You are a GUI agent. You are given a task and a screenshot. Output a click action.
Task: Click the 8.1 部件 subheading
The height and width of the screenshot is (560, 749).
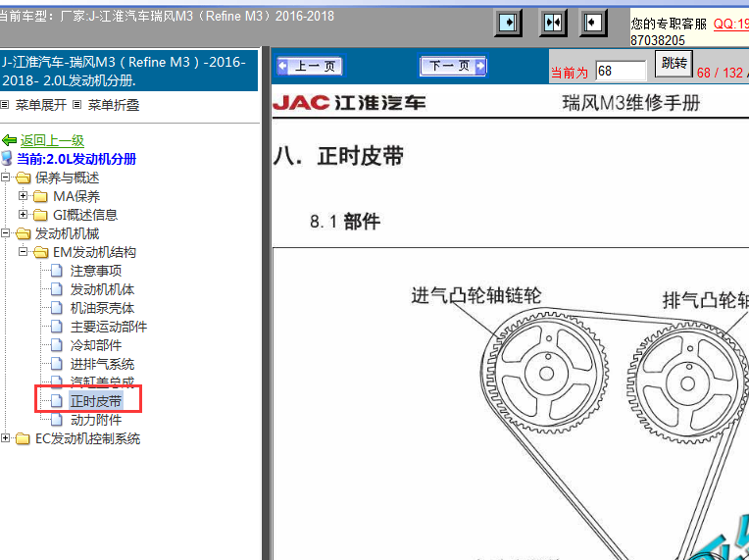coord(345,222)
